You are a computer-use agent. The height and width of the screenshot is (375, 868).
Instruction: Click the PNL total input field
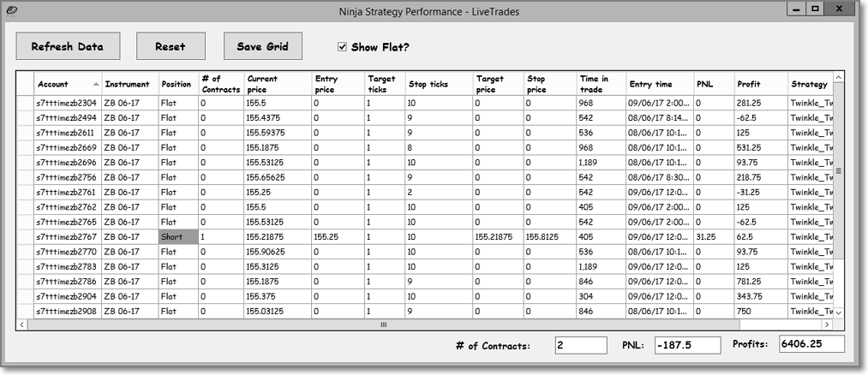pyautogui.click(x=689, y=345)
